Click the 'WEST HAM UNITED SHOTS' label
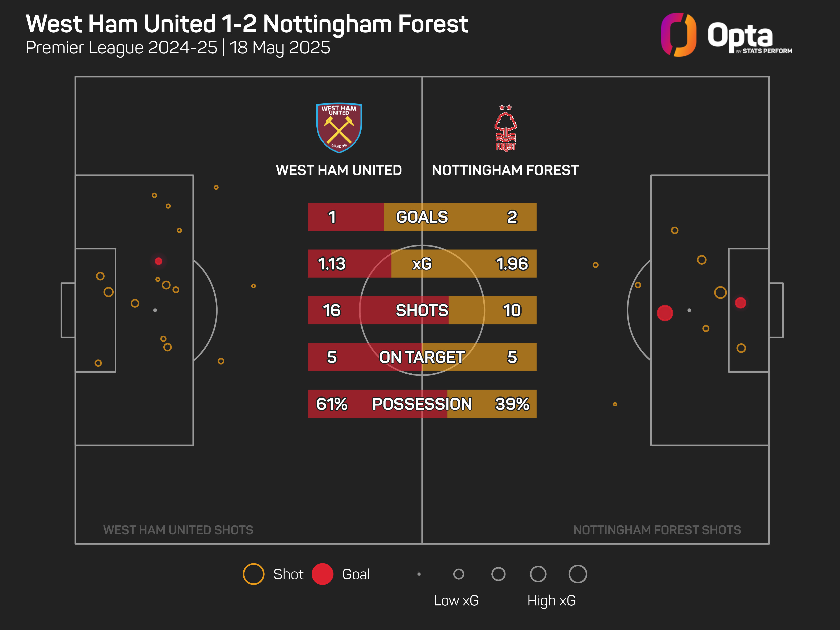This screenshot has height=630, width=840. tap(178, 530)
